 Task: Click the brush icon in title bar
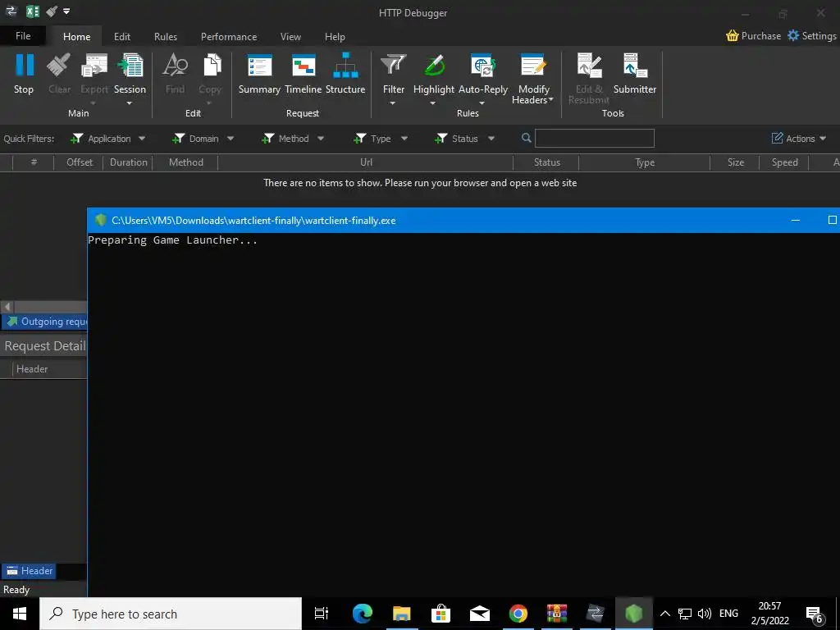coord(52,11)
